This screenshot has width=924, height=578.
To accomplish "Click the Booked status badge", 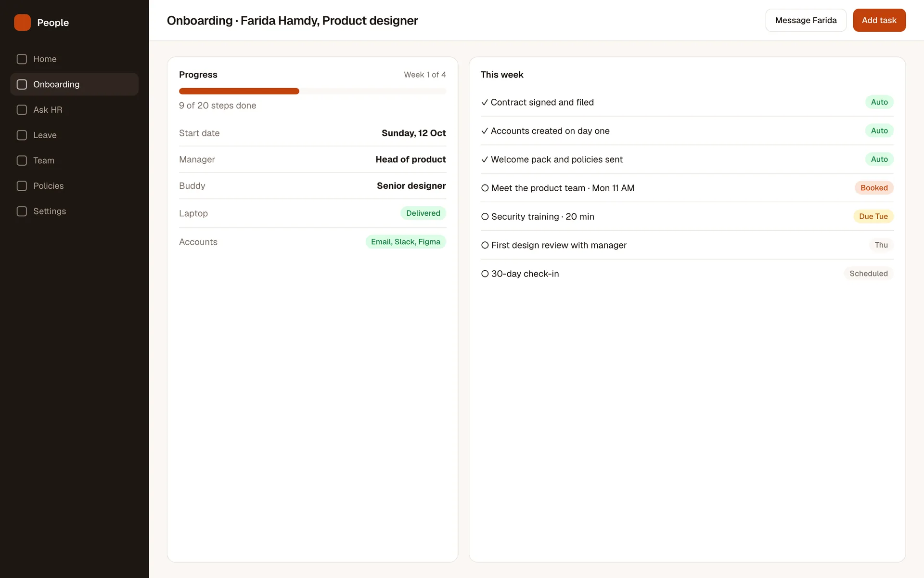I will coord(874,188).
